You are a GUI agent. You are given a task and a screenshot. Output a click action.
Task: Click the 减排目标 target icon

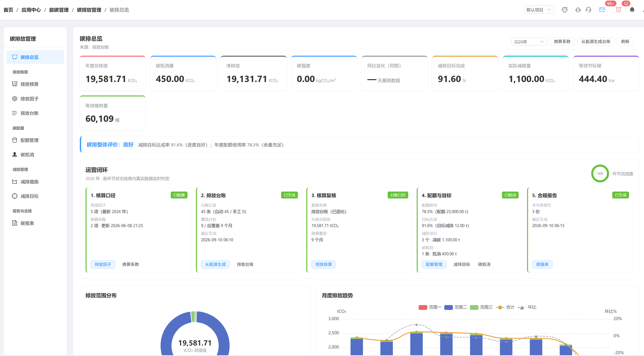15,196
